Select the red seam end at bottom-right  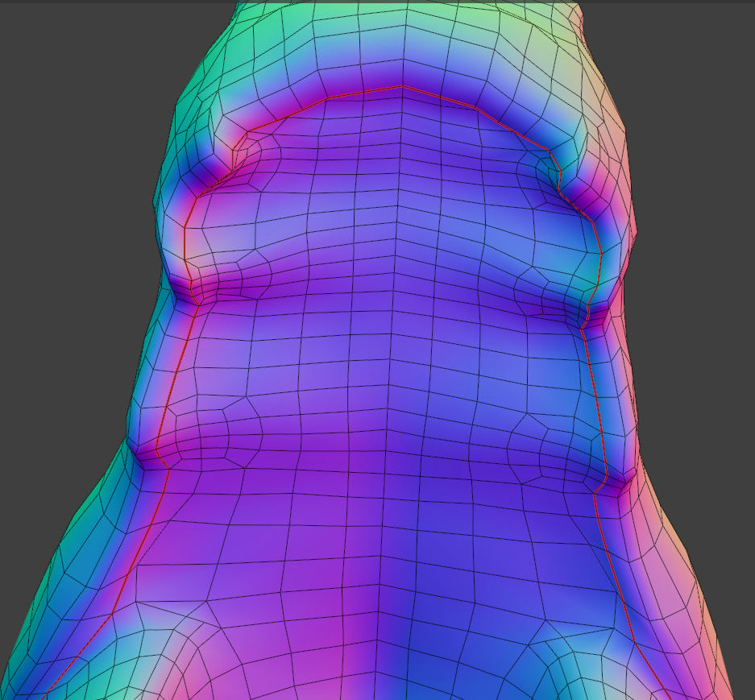tap(667, 694)
